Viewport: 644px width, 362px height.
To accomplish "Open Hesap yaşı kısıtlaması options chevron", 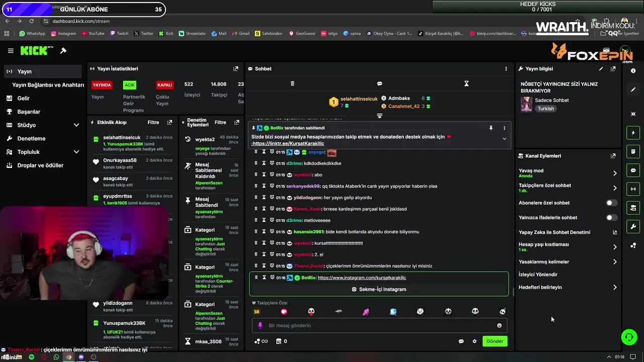I will click(614, 247).
